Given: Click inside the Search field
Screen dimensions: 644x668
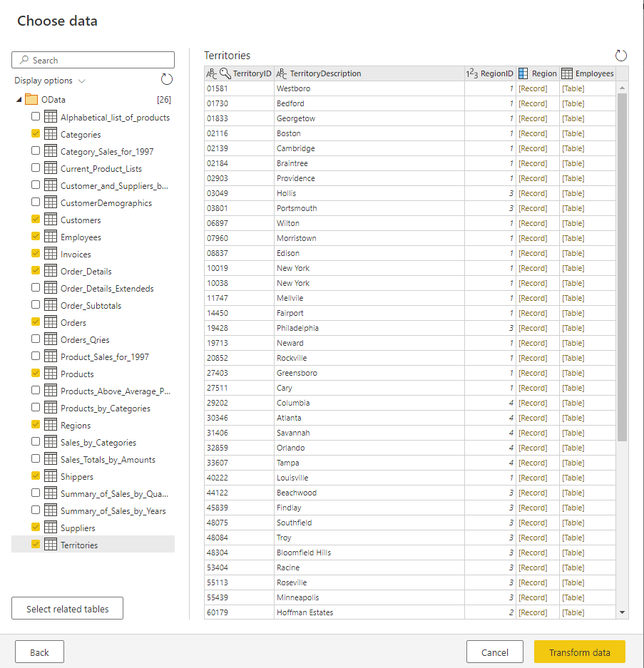Looking at the screenshot, I should point(93,59).
